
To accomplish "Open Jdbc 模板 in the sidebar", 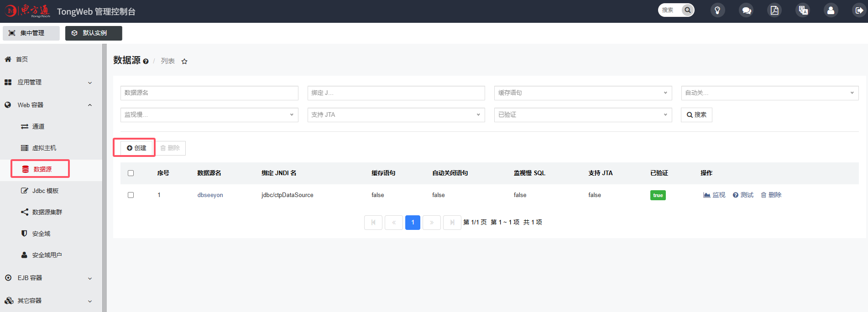I will [x=45, y=191].
